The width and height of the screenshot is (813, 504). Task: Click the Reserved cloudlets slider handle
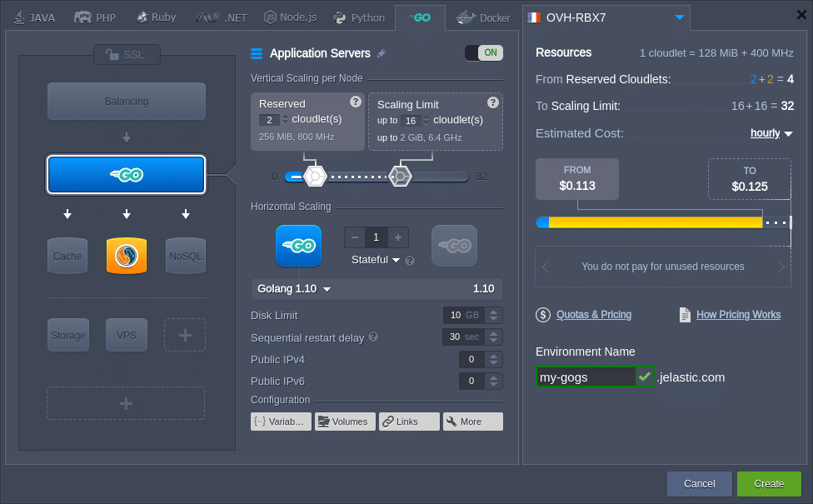315,176
